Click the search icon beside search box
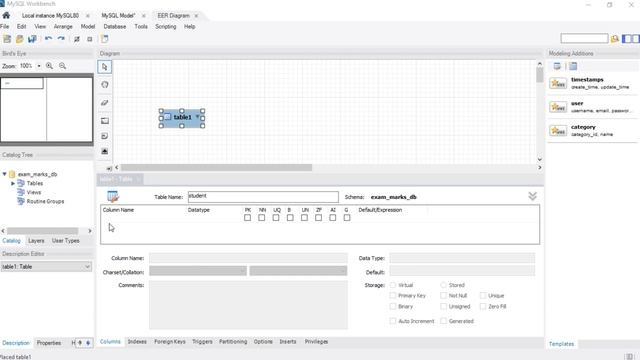 point(615,39)
